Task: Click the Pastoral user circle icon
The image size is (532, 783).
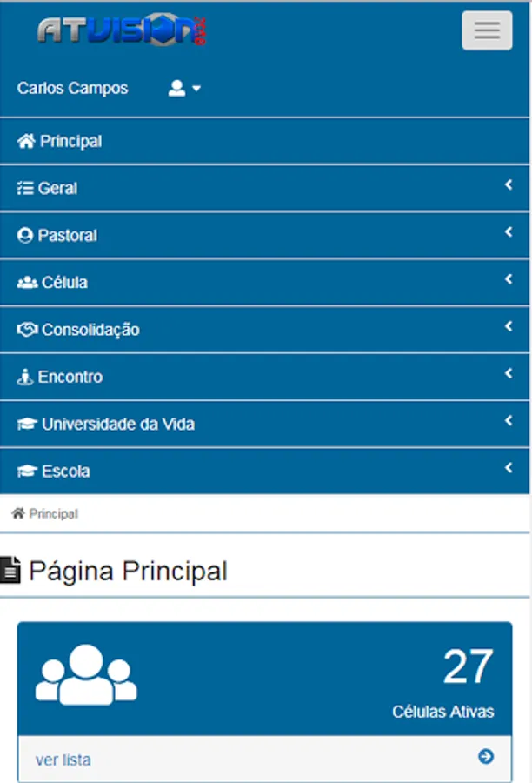Action: pos(25,235)
